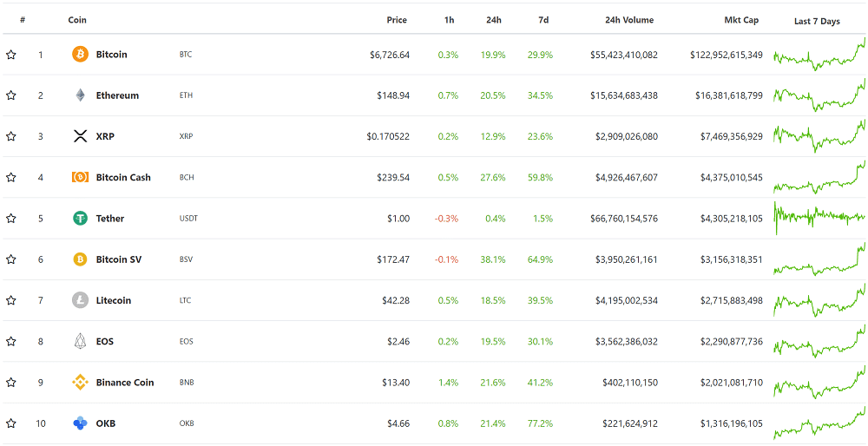Open Bitcoin's 7-day sparkline chart
868x446 pixels.
click(819, 54)
